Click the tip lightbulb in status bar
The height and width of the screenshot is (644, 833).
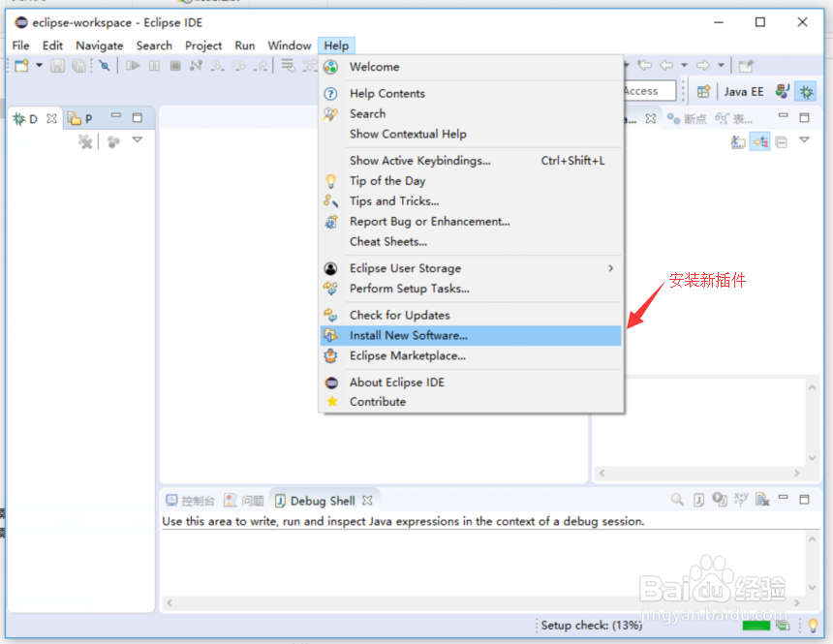pos(813,626)
